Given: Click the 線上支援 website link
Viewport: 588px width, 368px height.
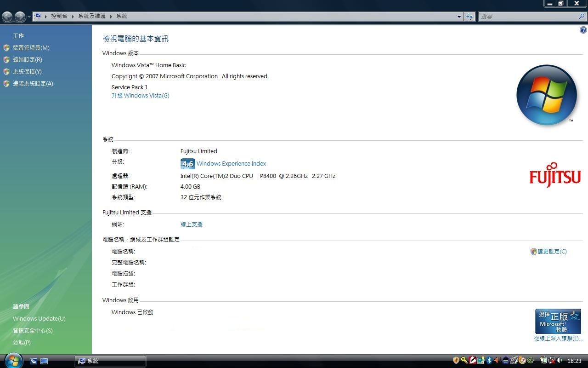Looking at the screenshot, I should pyautogui.click(x=192, y=224).
